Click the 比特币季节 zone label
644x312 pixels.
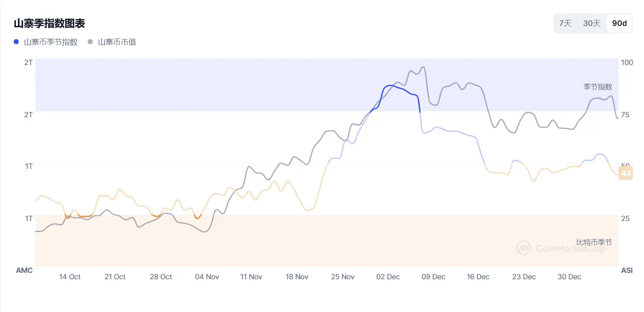(x=594, y=242)
